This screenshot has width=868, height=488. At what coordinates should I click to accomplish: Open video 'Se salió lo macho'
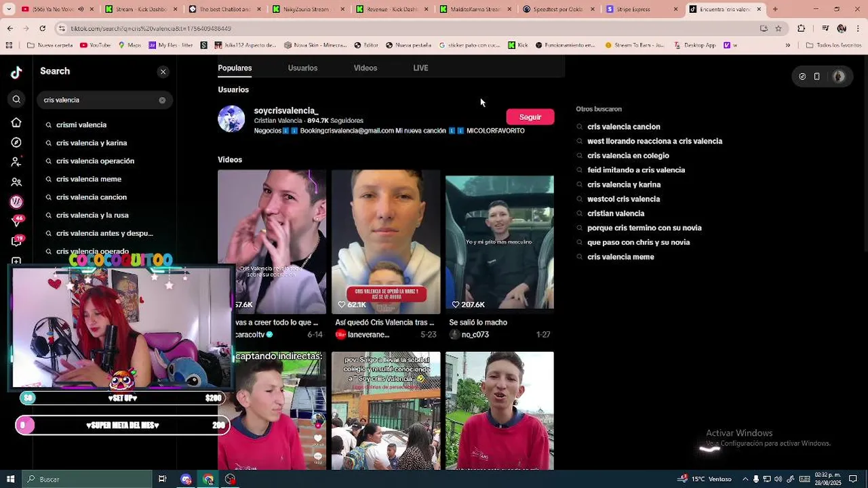(x=500, y=243)
